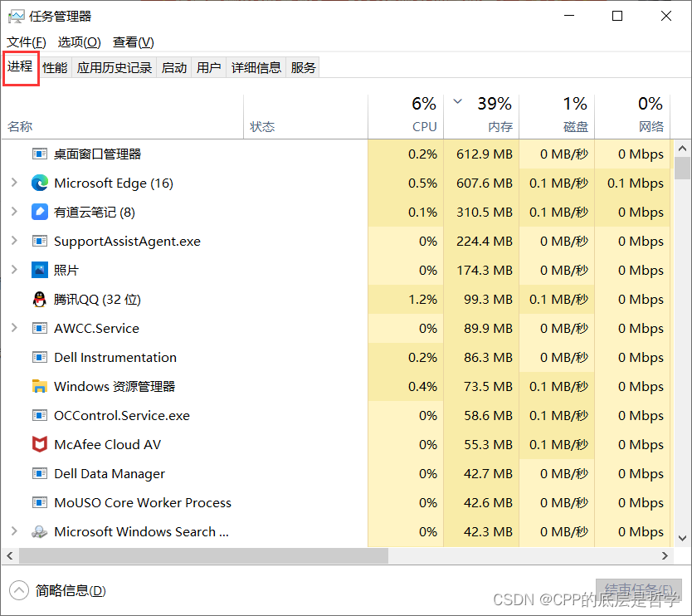Sort by the 内存 column header
Viewport: 692px width, 616px height.
pyautogui.click(x=481, y=117)
